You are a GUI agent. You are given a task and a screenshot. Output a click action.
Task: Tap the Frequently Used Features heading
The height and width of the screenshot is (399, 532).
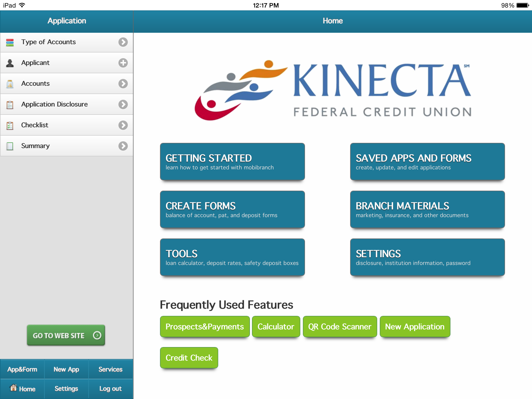tap(227, 305)
